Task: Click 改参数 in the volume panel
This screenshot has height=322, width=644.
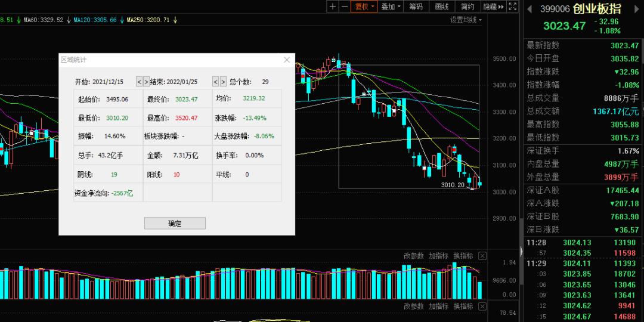Action: pyautogui.click(x=413, y=256)
